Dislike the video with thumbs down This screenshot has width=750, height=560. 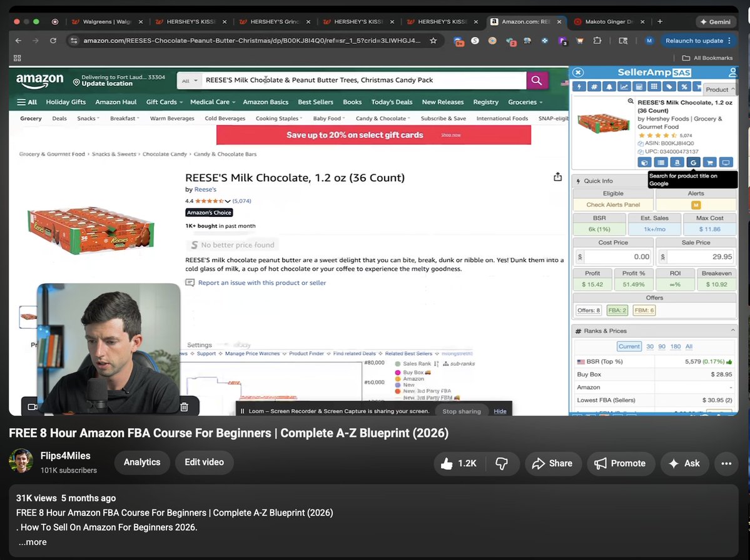coord(502,464)
